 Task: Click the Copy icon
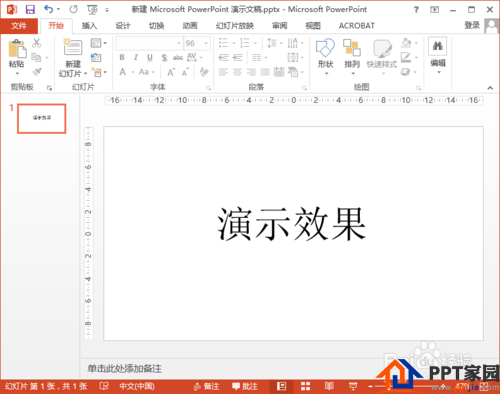(36, 57)
